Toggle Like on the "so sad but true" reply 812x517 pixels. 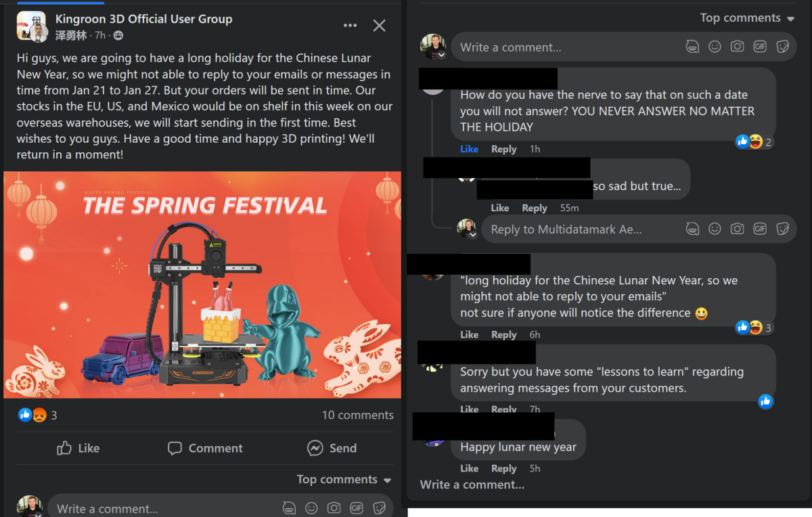(x=499, y=208)
